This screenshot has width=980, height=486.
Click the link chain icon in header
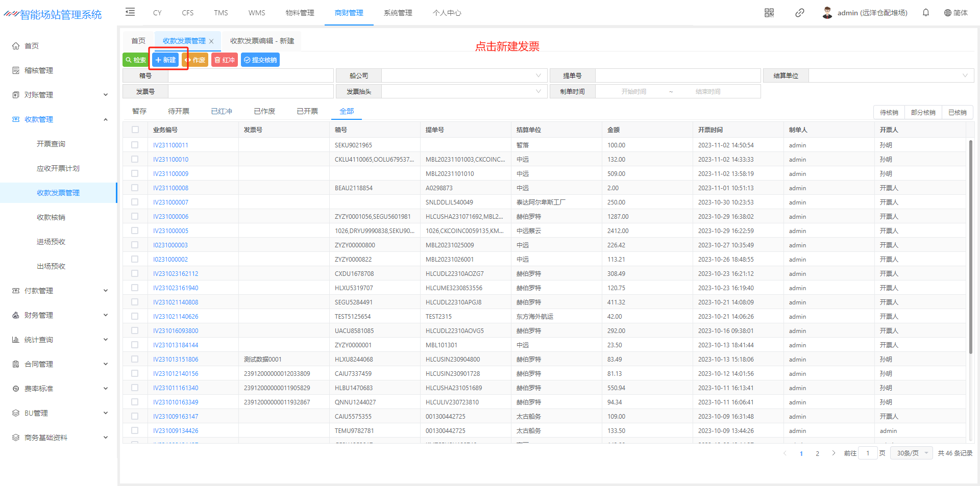tap(799, 13)
